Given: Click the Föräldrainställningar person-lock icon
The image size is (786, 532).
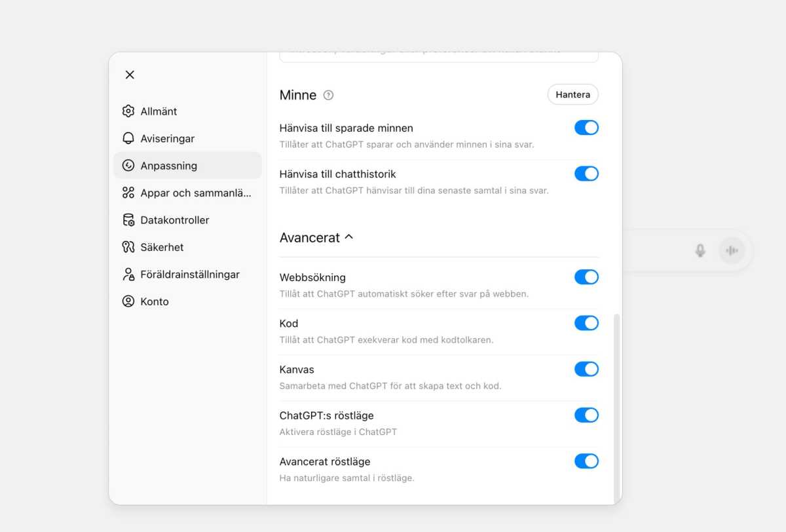Looking at the screenshot, I should pos(128,275).
